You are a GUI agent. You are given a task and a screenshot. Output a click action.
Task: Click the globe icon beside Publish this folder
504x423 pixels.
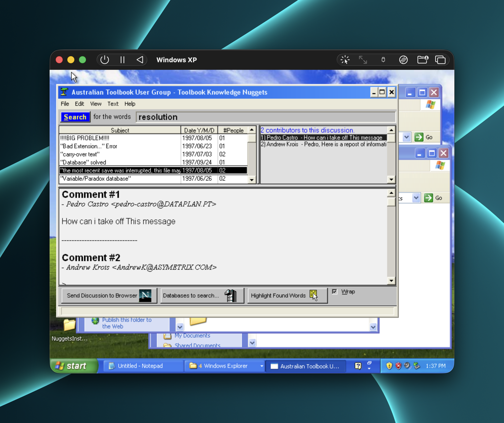(95, 321)
